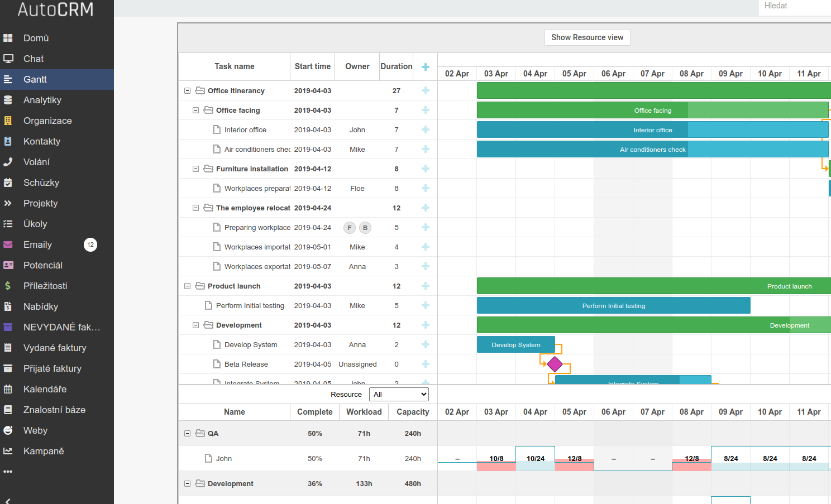The width and height of the screenshot is (831, 504).
Task: Collapse the QA resource group
Action: click(x=188, y=433)
